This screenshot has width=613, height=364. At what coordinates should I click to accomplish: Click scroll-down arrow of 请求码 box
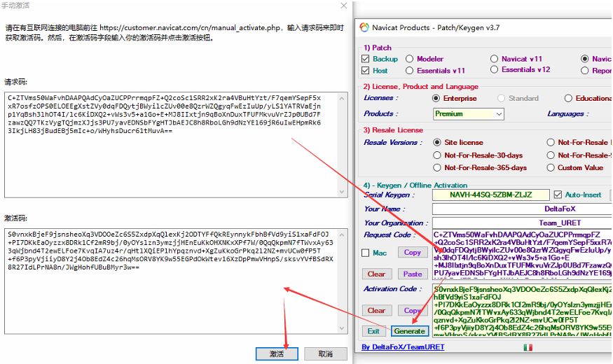342,191
